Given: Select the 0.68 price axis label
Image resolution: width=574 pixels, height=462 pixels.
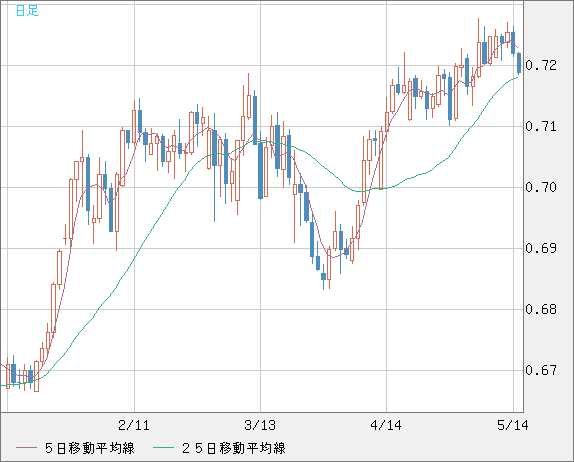Looking at the screenshot, I should (x=541, y=309).
